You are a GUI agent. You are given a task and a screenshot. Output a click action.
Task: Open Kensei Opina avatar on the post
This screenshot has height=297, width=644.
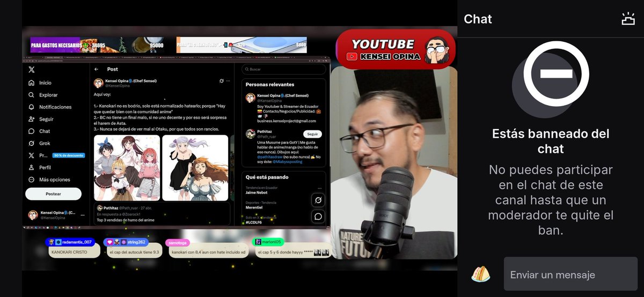(x=99, y=83)
